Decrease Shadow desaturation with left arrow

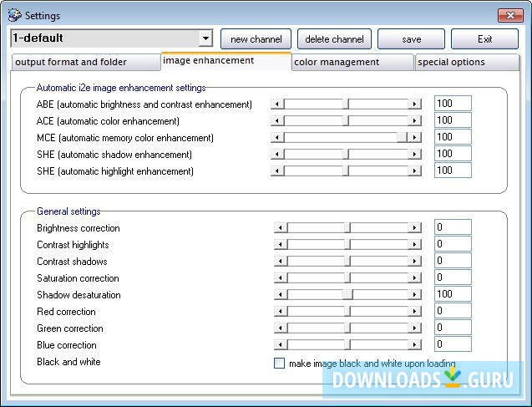pos(281,294)
